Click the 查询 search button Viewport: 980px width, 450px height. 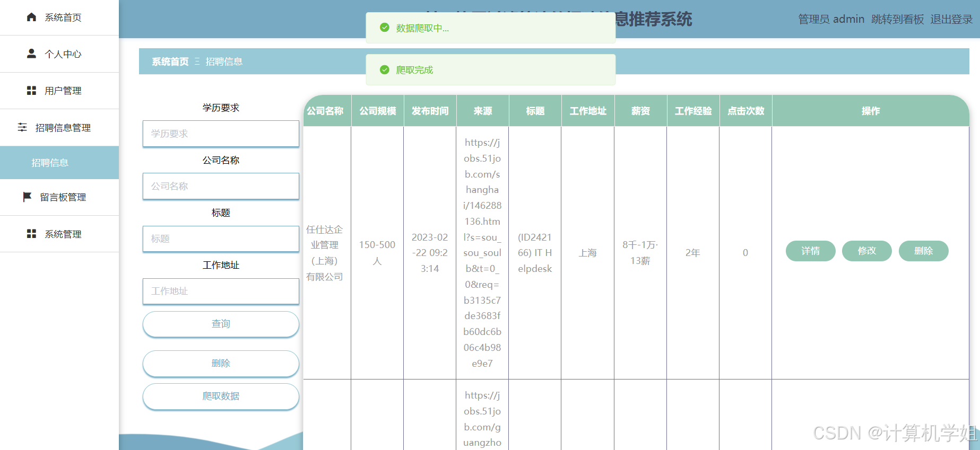[221, 324]
